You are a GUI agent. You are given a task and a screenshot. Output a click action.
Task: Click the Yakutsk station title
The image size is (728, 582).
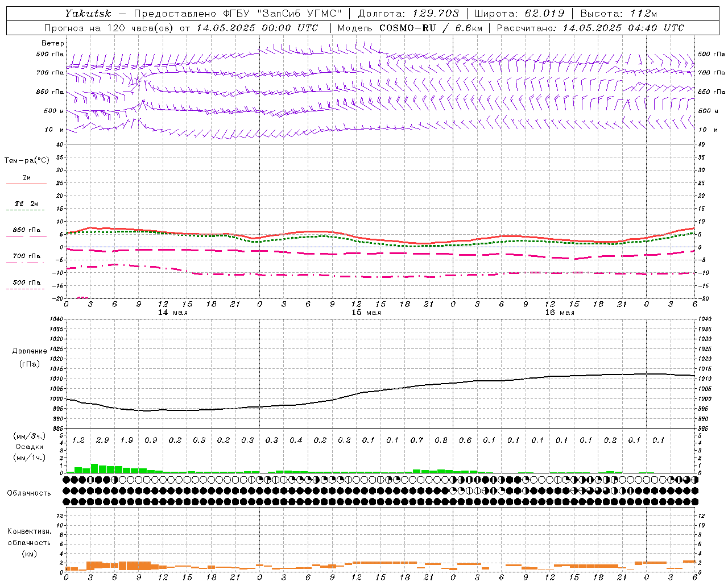point(88,14)
